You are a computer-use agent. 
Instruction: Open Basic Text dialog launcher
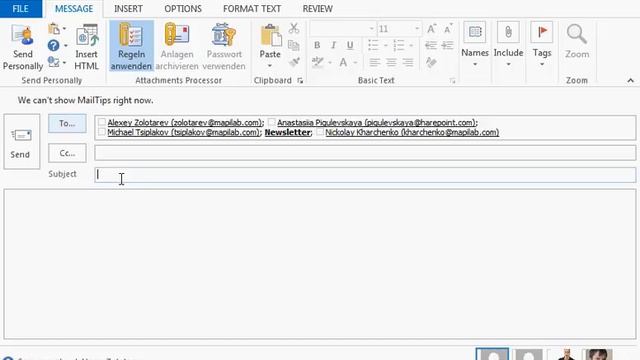pyautogui.click(x=452, y=81)
